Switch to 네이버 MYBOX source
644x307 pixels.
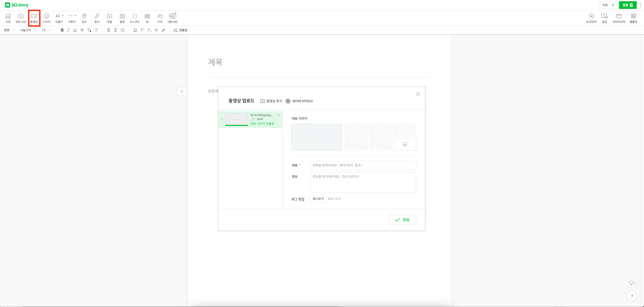click(x=299, y=101)
